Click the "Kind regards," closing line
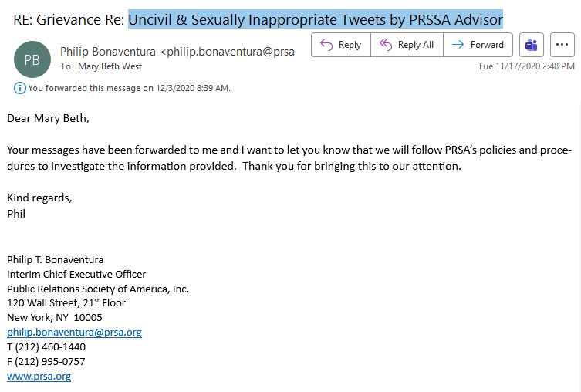The height and width of the screenshot is (392, 581). point(39,198)
